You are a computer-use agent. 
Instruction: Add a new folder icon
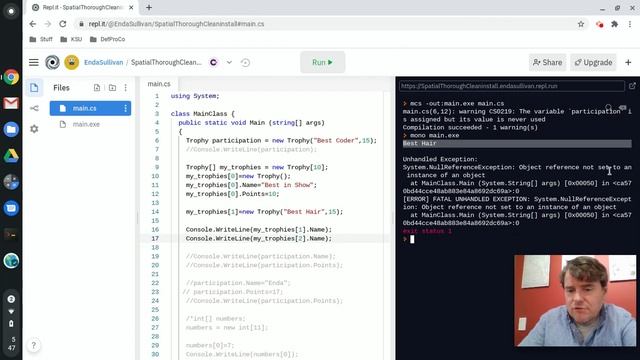click(x=112, y=88)
